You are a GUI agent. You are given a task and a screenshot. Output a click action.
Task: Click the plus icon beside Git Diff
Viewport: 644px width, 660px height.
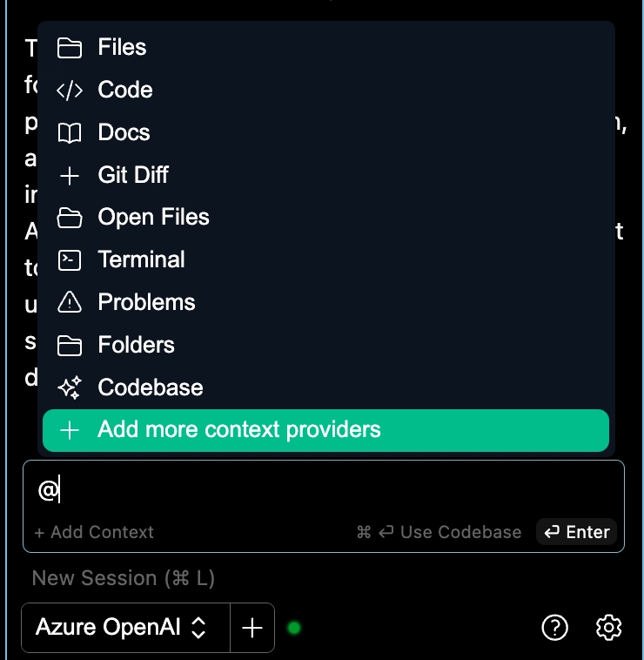[70, 176]
